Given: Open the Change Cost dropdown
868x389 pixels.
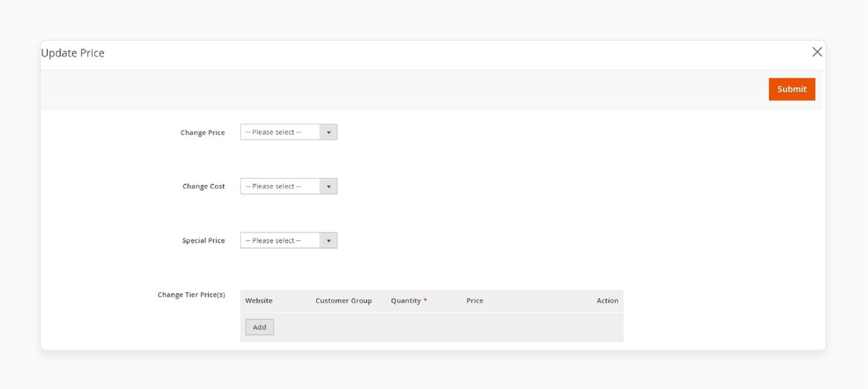Looking at the screenshot, I should tap(288, 186).
